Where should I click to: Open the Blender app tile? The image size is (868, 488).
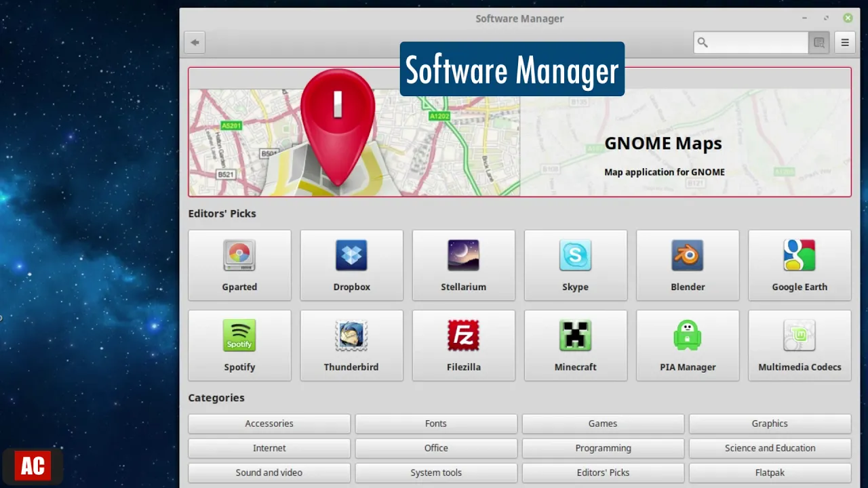click(688, 265)
